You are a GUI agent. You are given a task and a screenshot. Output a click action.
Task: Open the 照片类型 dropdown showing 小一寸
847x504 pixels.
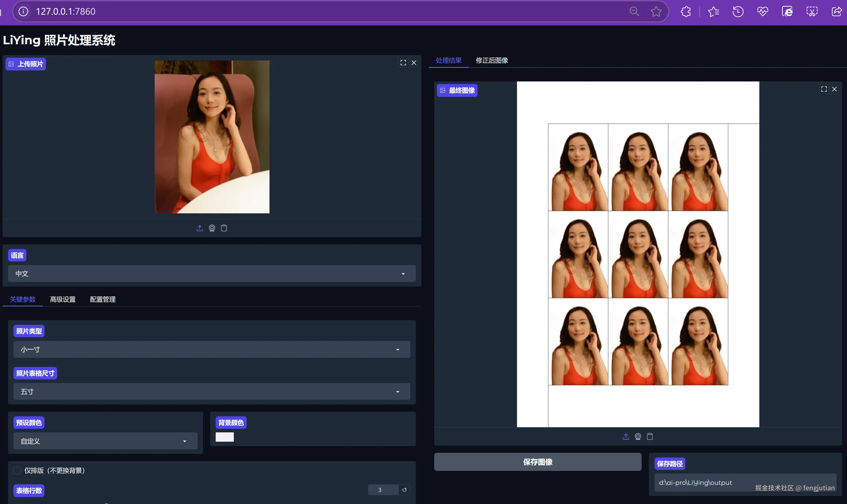tap(212, 349)
